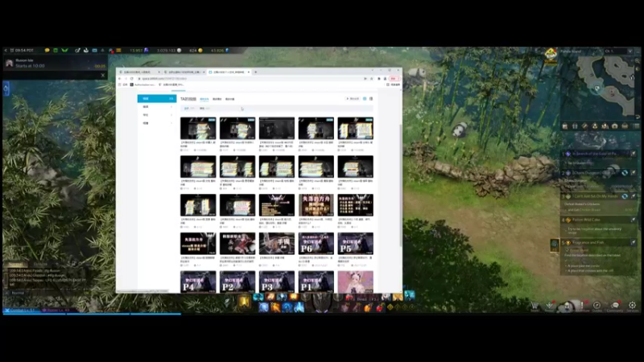The image size is (644, 362).
Task: Click the third icon in the row under minimap
Action: 585,126
